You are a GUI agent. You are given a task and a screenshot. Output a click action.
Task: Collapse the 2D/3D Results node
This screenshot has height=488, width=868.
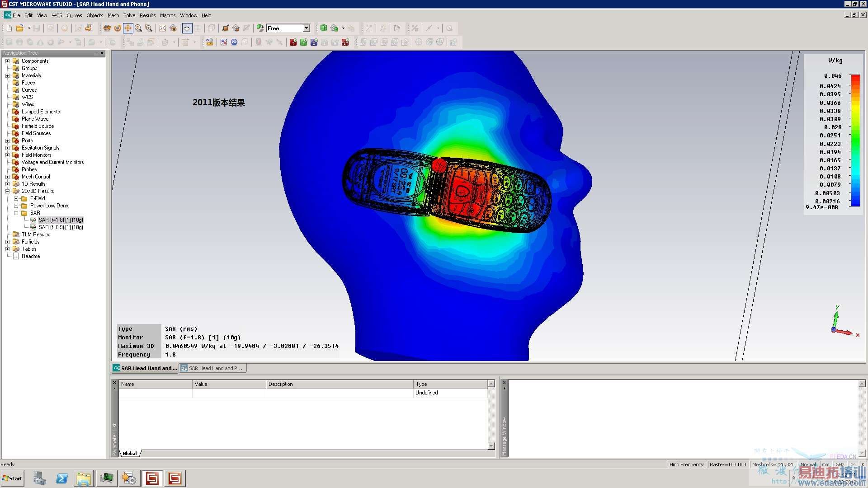(7, 191)
